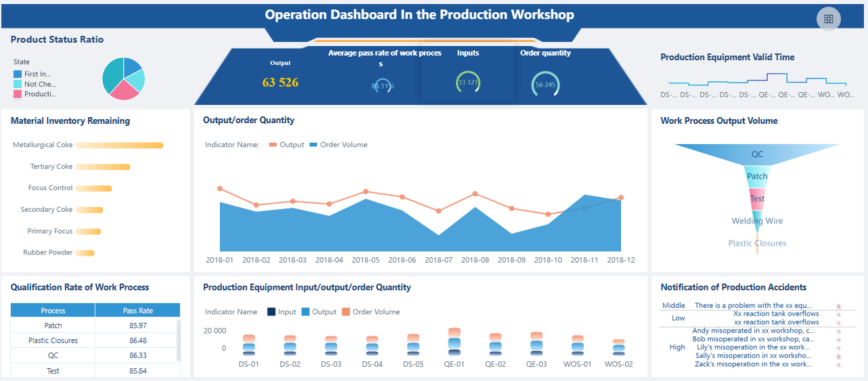Toggle Order Volume in equipment bar chart legend

click(370, 312)
